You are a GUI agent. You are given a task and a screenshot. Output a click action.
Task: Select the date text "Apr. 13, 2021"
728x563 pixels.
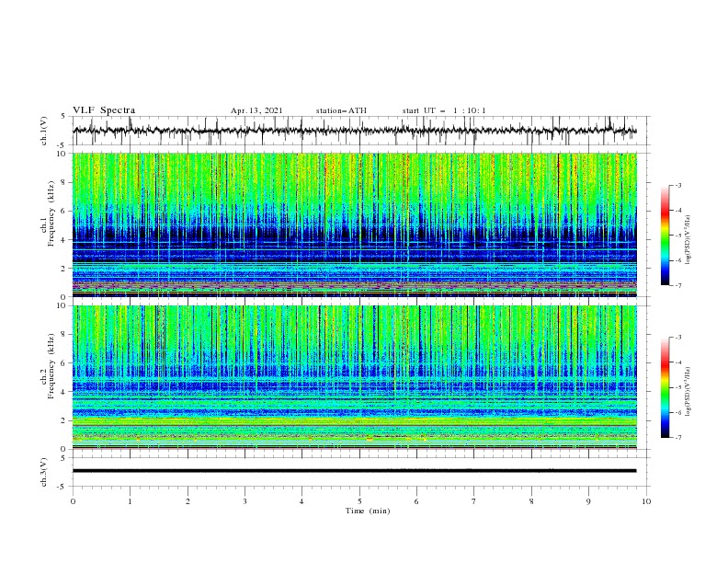coord(256,110)
